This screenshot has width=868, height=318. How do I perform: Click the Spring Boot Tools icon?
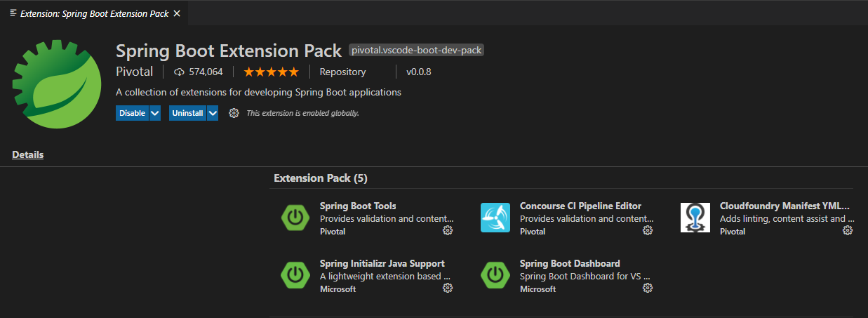(295, 218)
